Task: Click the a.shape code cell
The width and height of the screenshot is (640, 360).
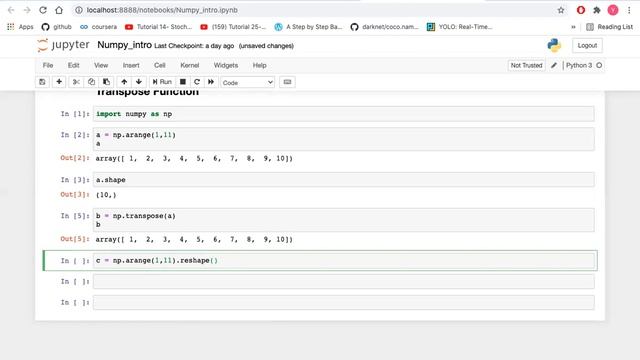Action: tap(344, 180)
